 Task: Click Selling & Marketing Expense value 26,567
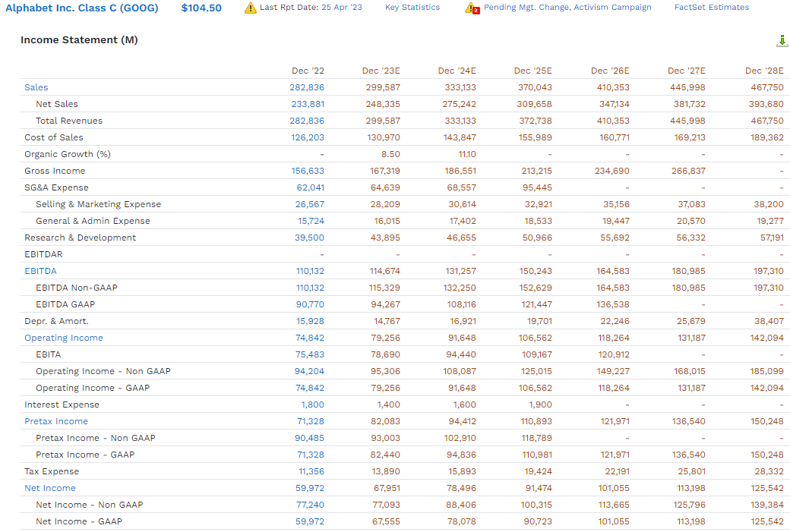(x=310, y=204)
